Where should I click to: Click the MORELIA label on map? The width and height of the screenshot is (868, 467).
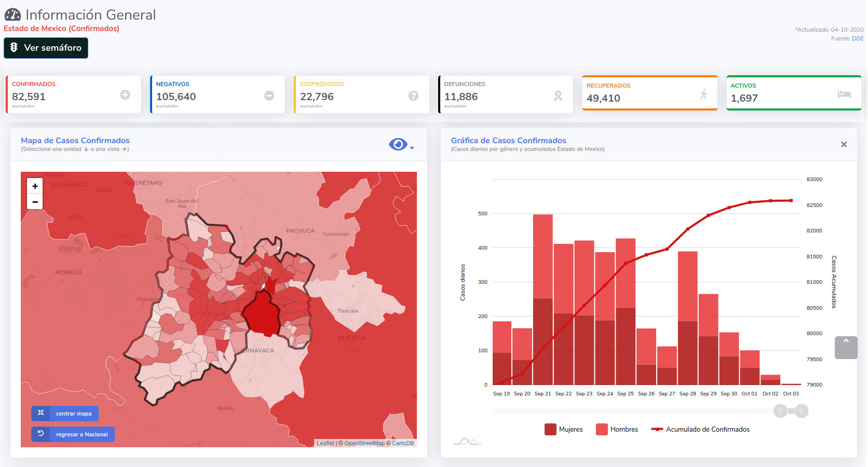[x=69, y=272]
